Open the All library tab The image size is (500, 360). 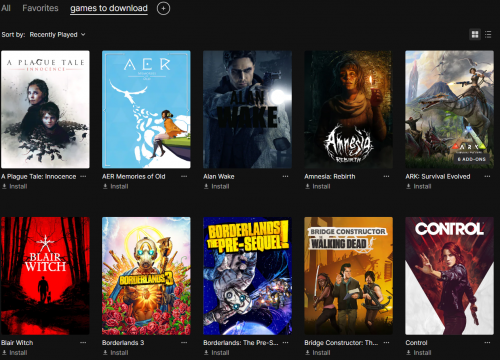click(x=6, y=8)
